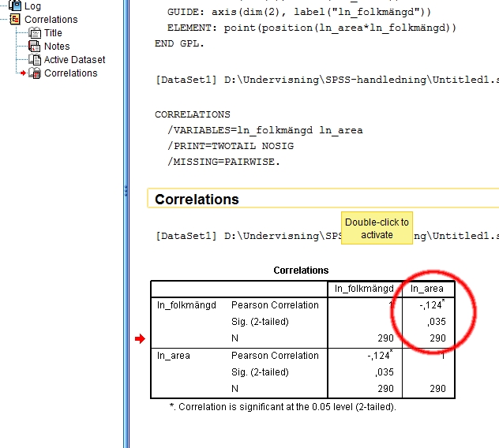The width and height of the screenshot is (499, 448).
Task: Select the Active Dataset label in outline
Action: click(x=74, y=60)
